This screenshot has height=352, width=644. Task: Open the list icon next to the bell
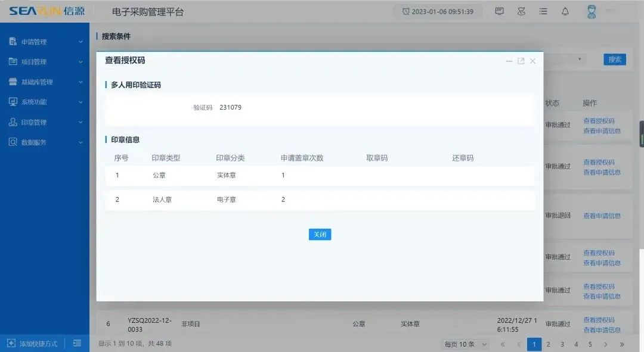[543, 11]
